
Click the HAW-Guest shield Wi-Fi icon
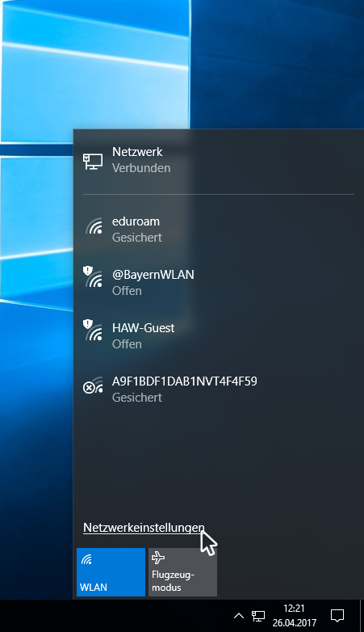pos(93,330)
